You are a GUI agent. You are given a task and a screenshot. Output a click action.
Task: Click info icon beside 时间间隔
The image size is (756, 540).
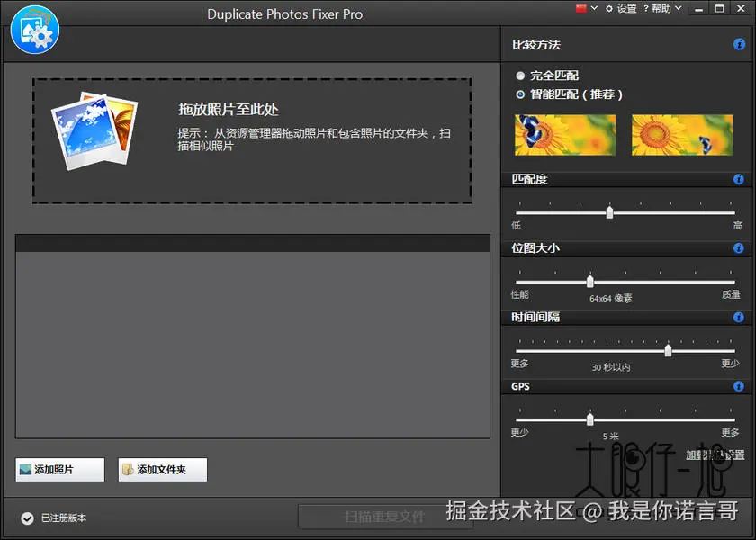pos(739,317)
